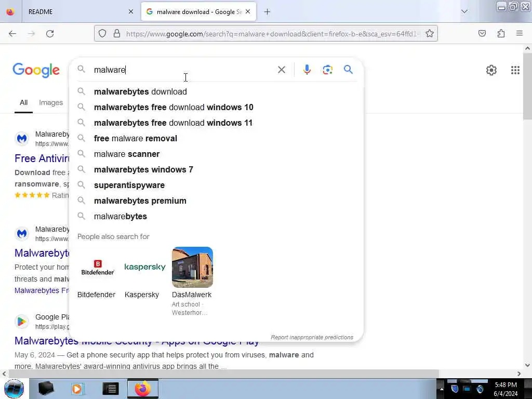This screenshot has width=532, height=399.
Task: Show hidden system tray icons
Action: [442, 389]
